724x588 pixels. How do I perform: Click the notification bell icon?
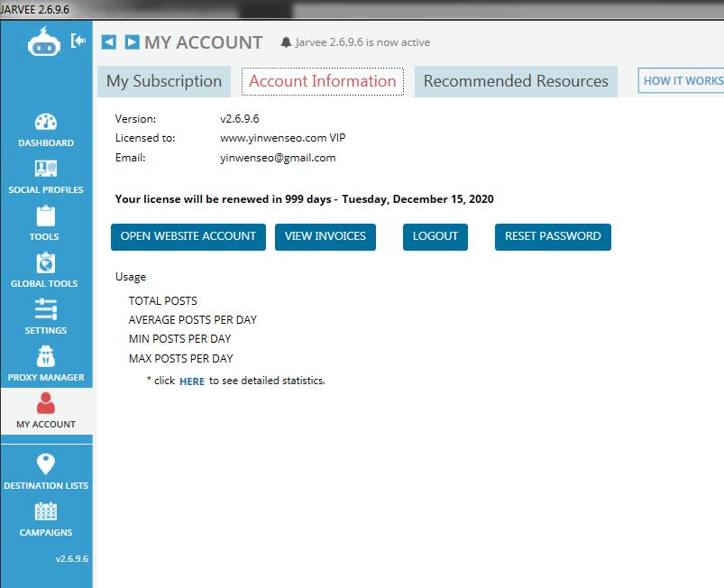(x=286, y=42)
